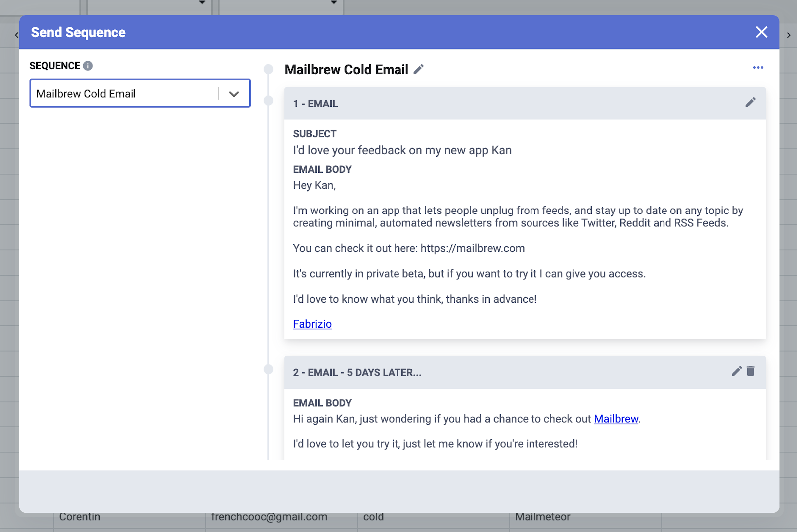Edit step 2 - EMAIL 5 days later

click(x=737, y=371)
